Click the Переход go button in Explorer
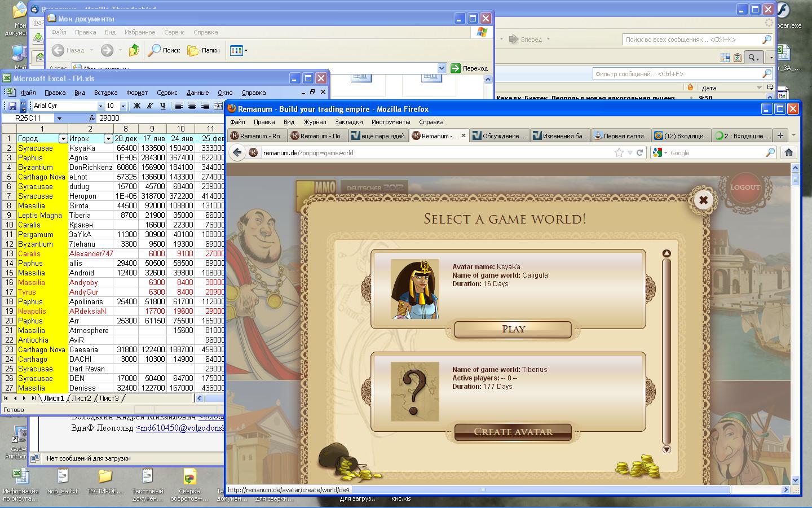Image resolution: width=812 pixels, height=508 pixels. pos(469,68)
